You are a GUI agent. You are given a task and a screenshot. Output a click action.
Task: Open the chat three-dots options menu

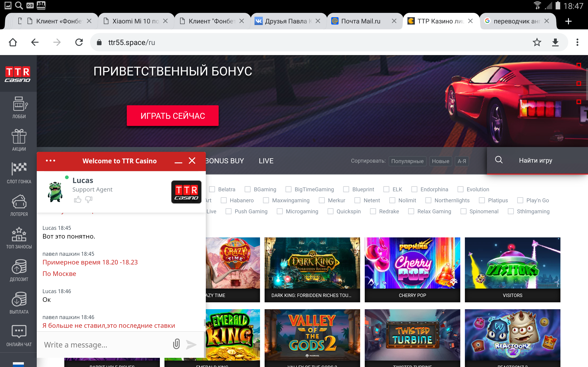pos(51,161)
